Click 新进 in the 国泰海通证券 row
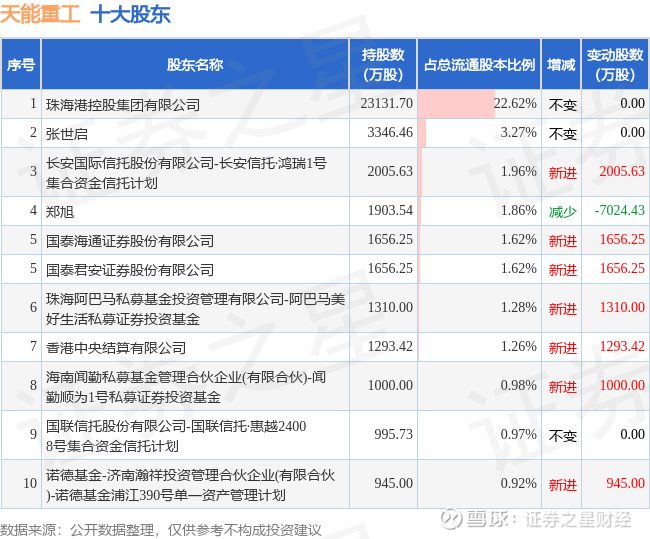This screenshot has height=539, width=650. tap(563, 241)
